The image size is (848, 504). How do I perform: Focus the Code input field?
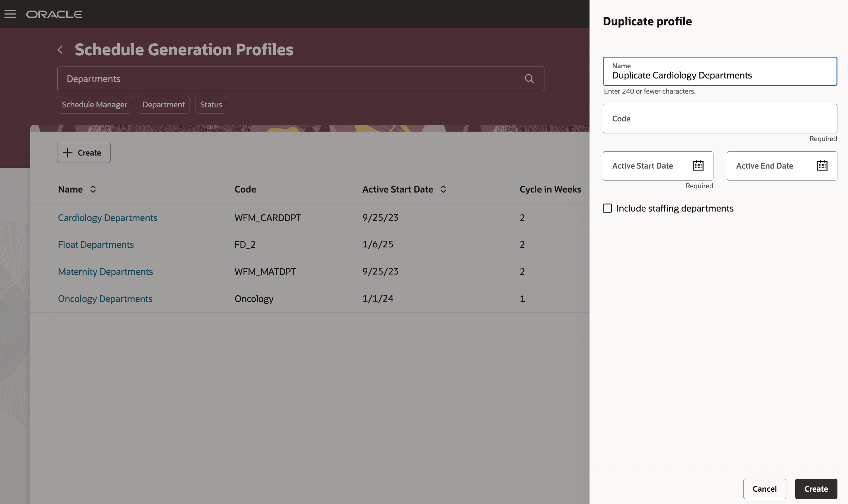point(719,119)
